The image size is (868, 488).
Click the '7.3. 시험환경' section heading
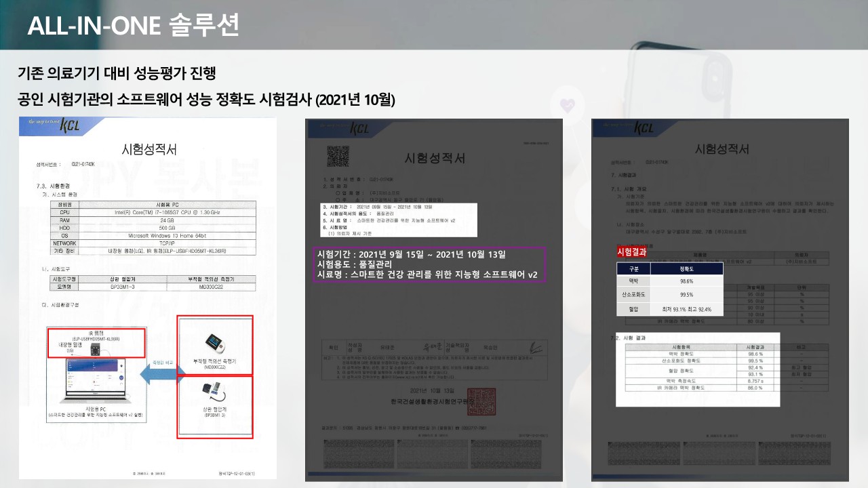(x=53, y=186)
